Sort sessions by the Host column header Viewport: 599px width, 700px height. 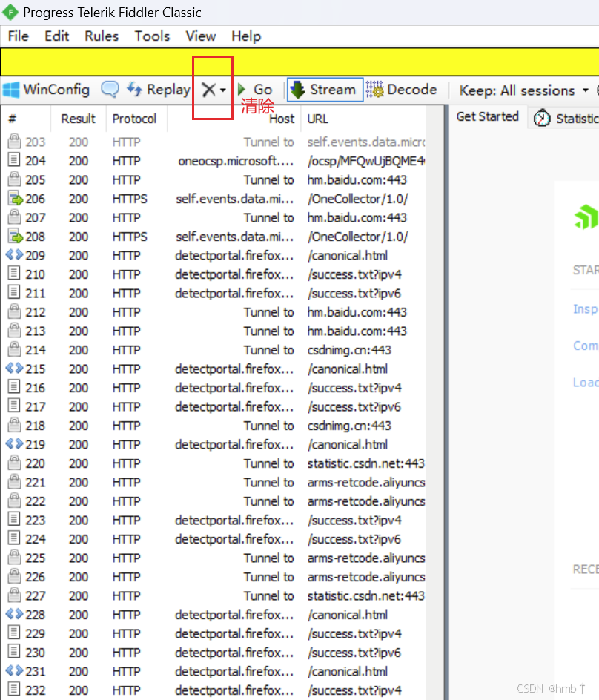[234, 119]
